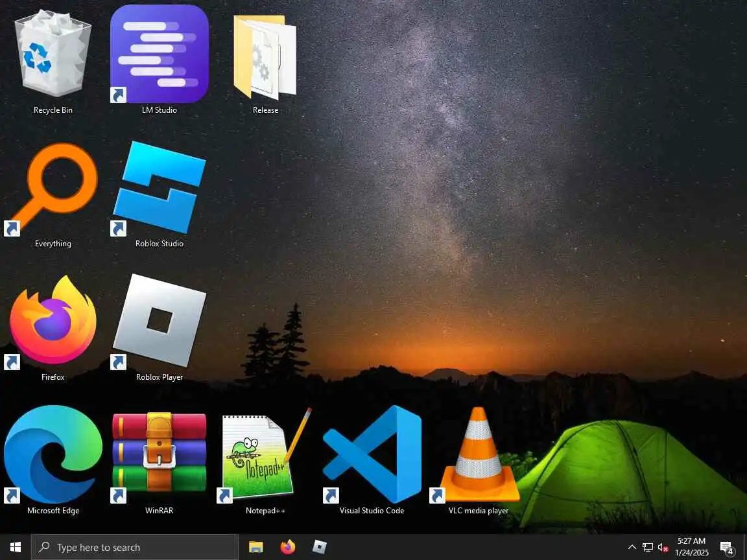
Task: Open File Explorer from the taskbar
Action: tap(256, 547)
